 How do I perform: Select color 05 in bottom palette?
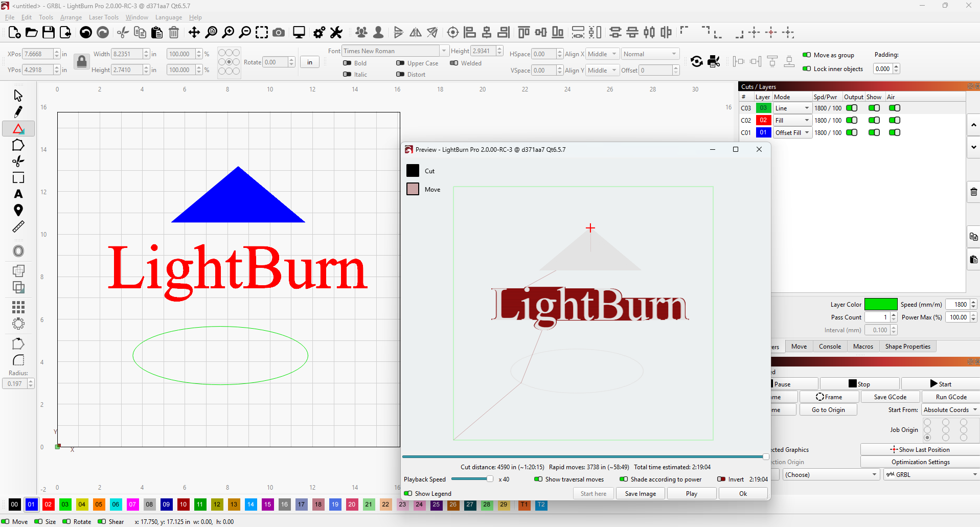99,505
